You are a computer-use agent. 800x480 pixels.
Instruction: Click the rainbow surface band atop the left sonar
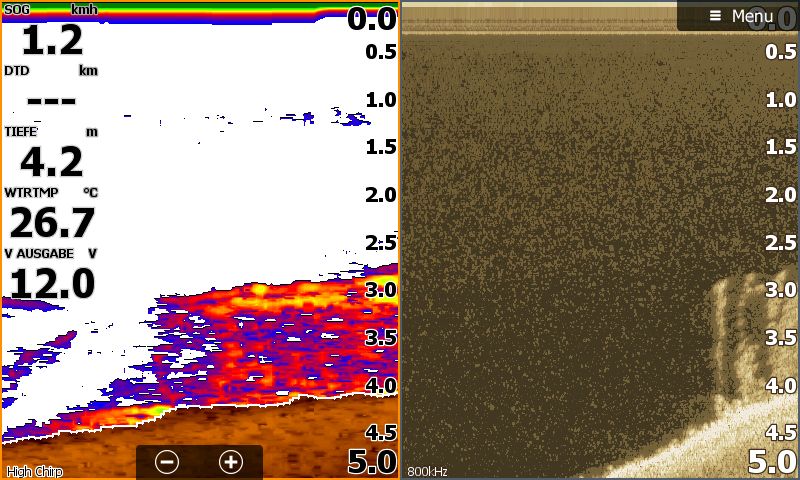click(200, 10)
